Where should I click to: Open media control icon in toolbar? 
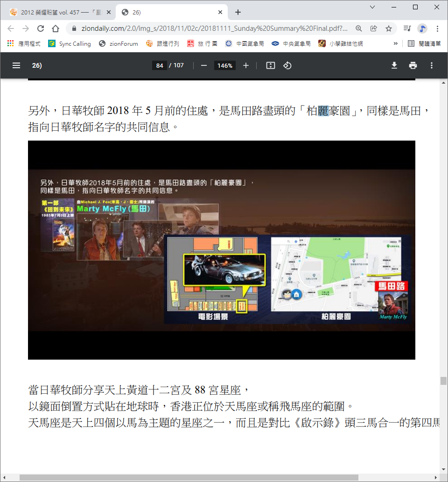[407, 28]
